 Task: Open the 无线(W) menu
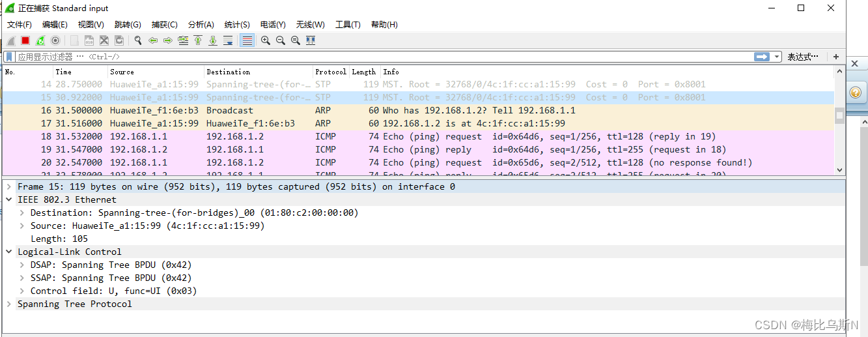coord(310,25)
